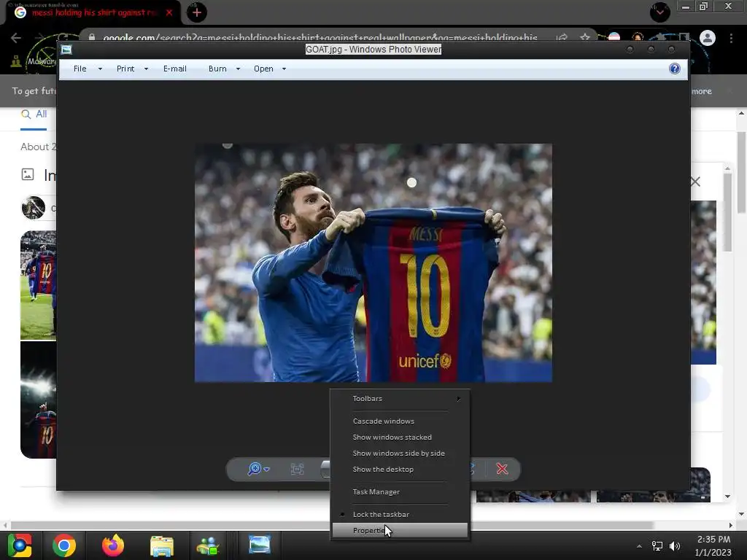Image resolution: width=747 pixels, height=560 pixels.
Task: Select Show windows side by side
Action: (400, 454)
